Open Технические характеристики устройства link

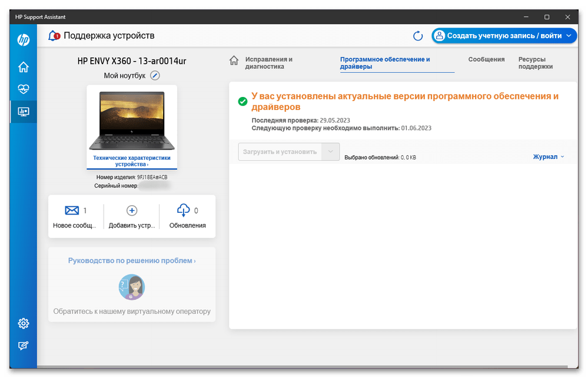pyautogui.click(x=132, y=160)
